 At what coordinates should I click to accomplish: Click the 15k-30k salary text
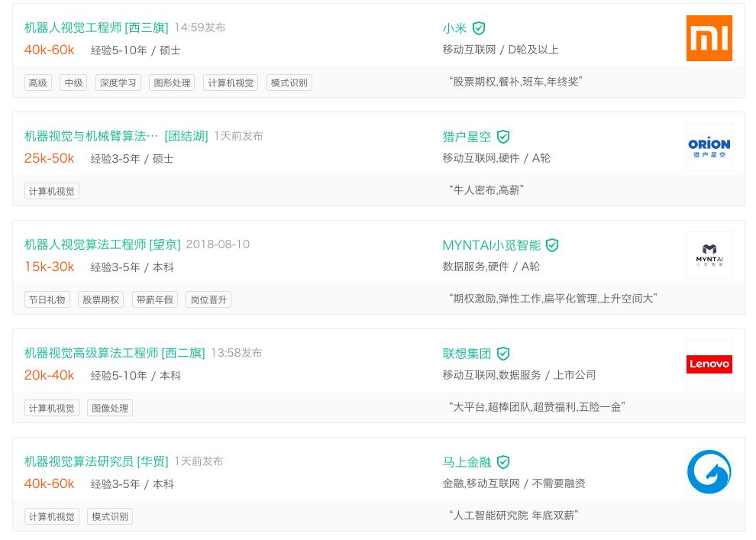point(49,267)
